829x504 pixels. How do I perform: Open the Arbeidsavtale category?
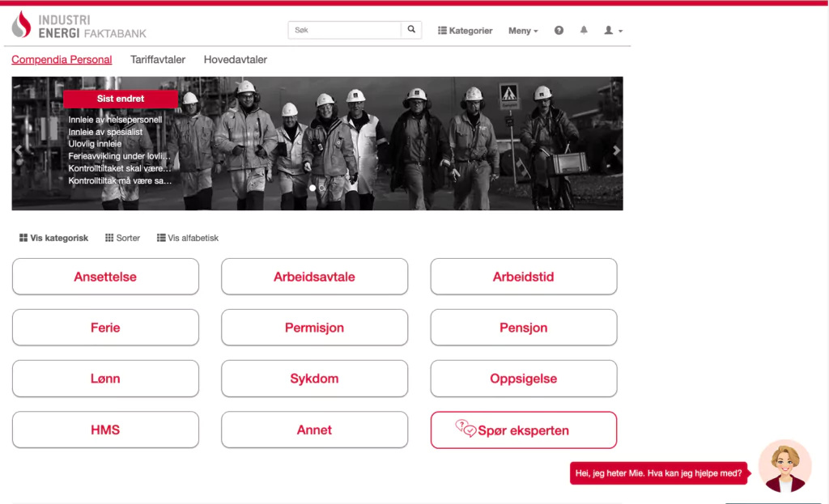314,277
